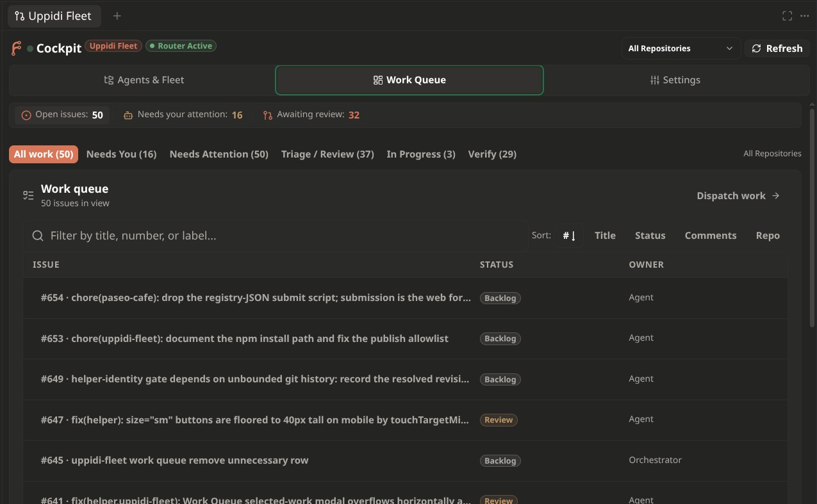Click the Open issues circle icon
This screenshot has width=817, height=504.
pos(26,115)
